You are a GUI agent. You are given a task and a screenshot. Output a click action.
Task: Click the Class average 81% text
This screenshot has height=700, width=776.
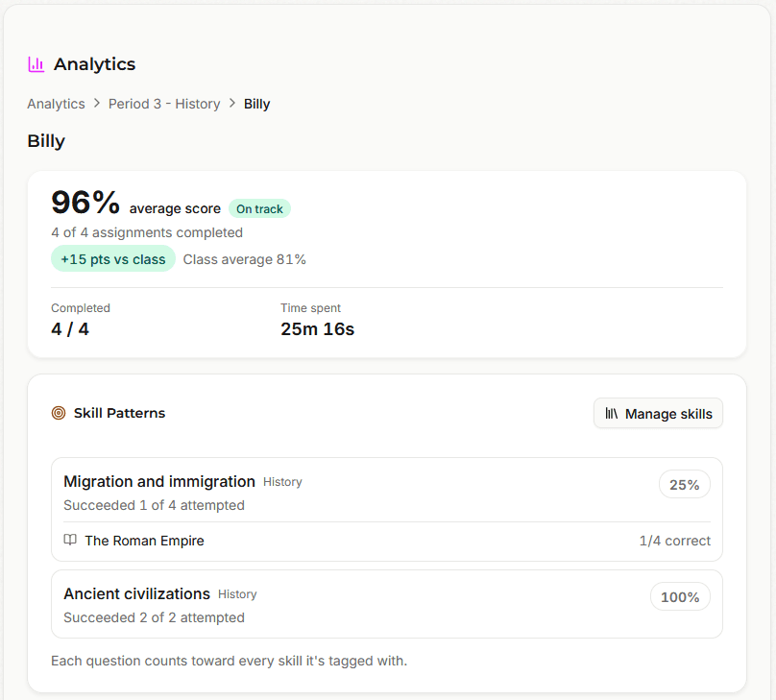(245, 259)
